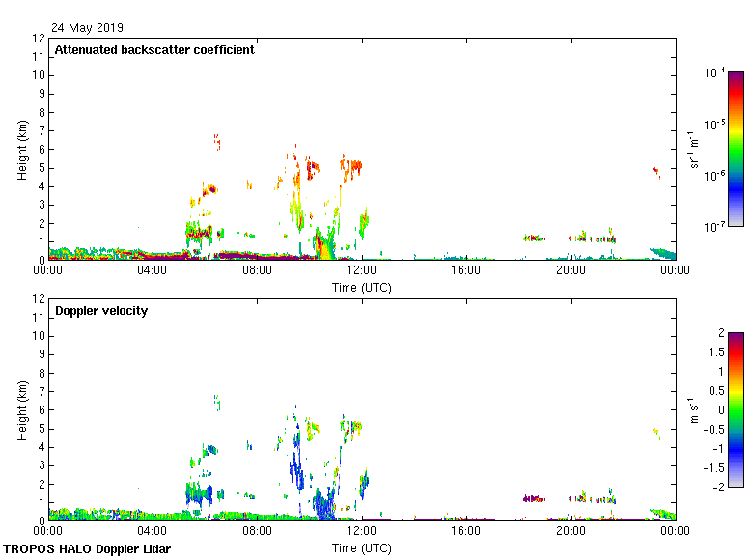
Task: Click the 'Height (km)' label of the backscatter plot
Action: [x=22, y=149]
